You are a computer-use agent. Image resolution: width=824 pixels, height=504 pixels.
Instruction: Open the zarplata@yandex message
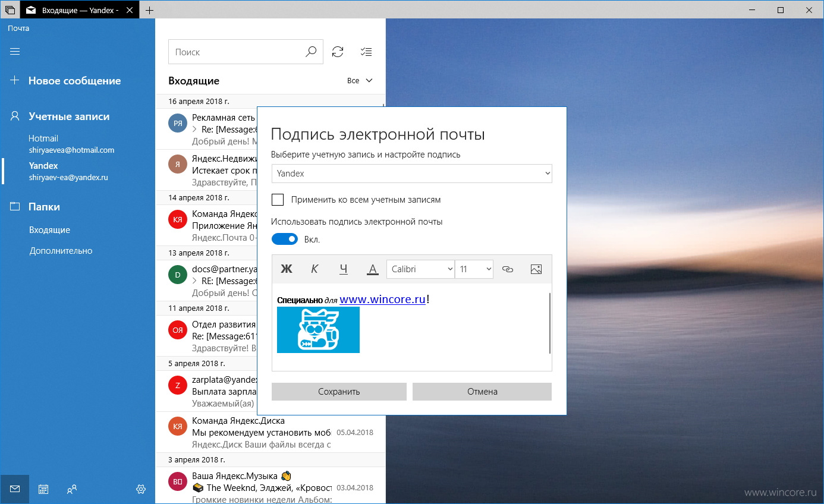pos(206,391)
